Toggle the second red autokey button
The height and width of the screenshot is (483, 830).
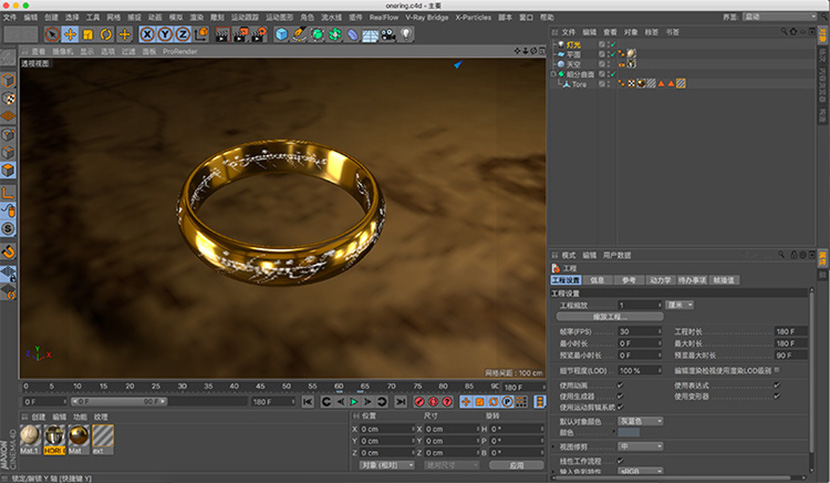[x=433, y=402]
